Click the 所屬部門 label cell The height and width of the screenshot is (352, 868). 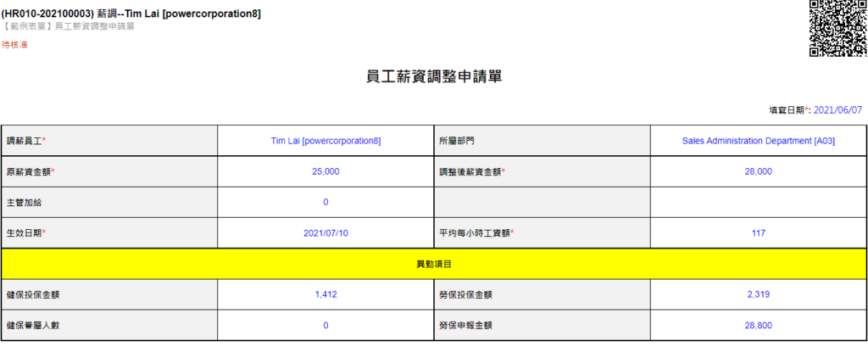(x=542, y=141)
